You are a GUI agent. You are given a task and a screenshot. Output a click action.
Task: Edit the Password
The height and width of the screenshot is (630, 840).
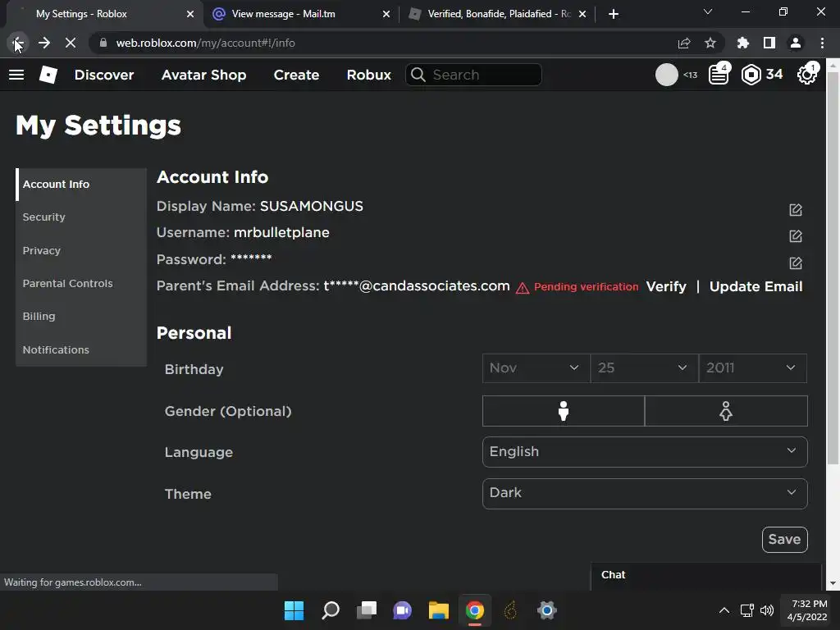[796, 262]
